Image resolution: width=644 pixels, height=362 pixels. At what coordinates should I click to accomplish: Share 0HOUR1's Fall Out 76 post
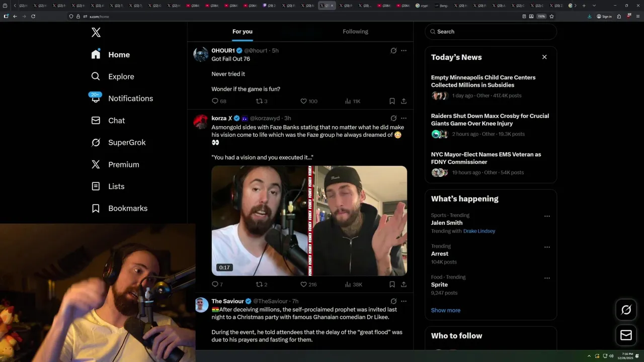[404, 101]
